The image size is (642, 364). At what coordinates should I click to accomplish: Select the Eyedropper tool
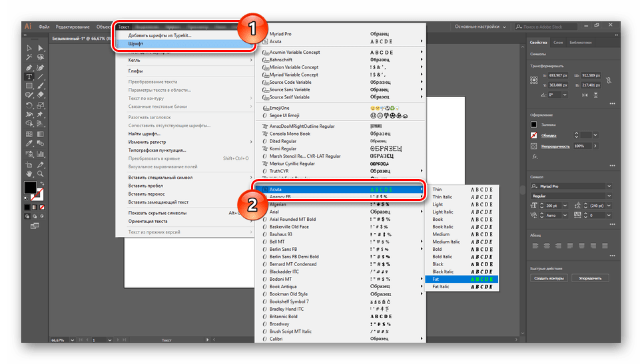[x=29, y=144]
